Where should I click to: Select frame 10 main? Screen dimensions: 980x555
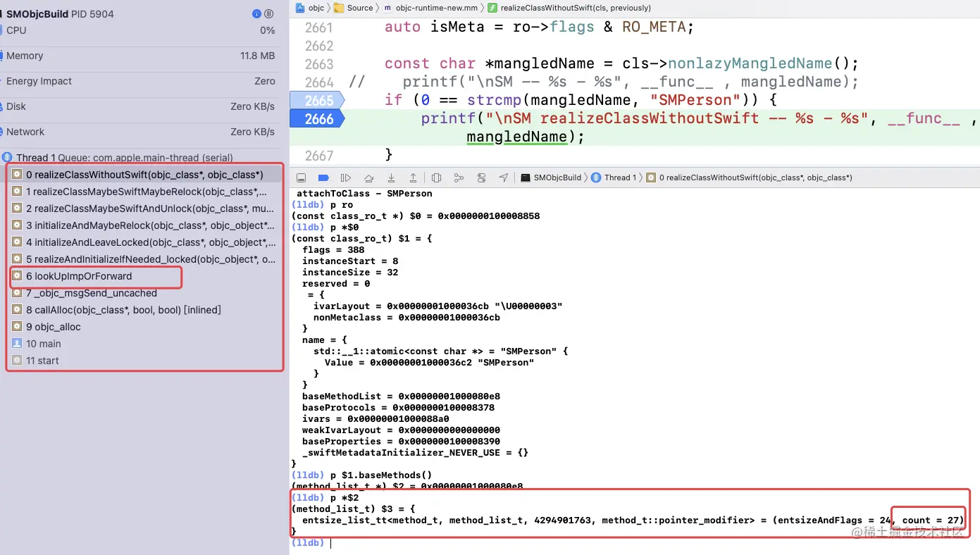(x=144, y=344)
